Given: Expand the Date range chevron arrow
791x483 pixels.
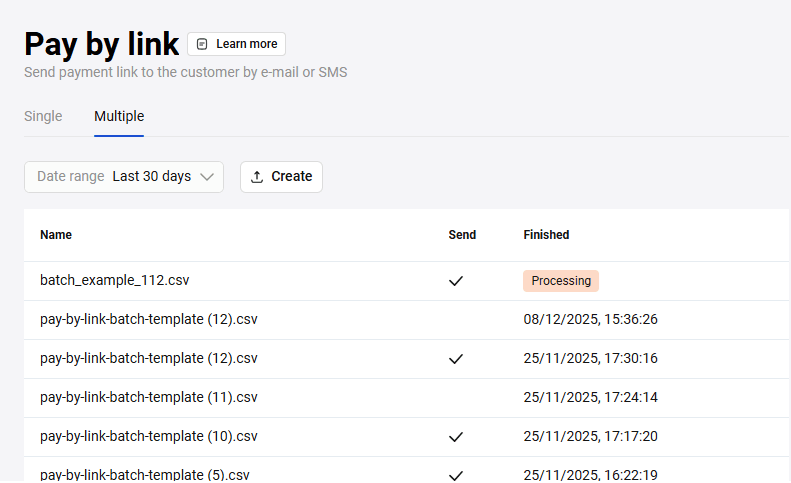Looking at the screenshot, I should click(x=207, y=177).
